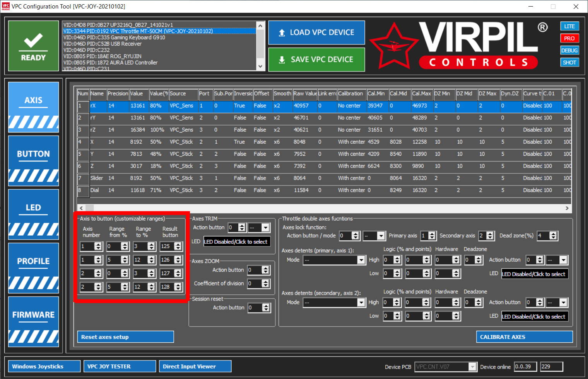Open Windows Joysticks panel
Screen dimensions: 588x379
[44, 366]
